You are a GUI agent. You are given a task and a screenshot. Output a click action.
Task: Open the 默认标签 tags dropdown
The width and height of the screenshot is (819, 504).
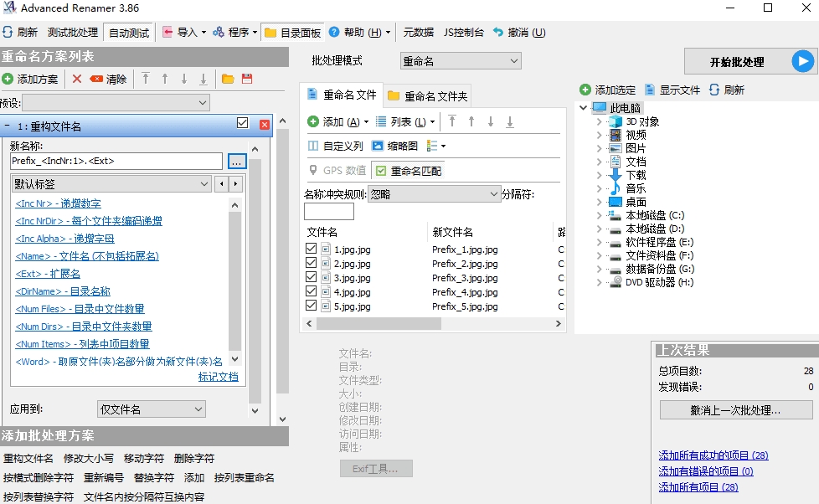tap(111, 184)
